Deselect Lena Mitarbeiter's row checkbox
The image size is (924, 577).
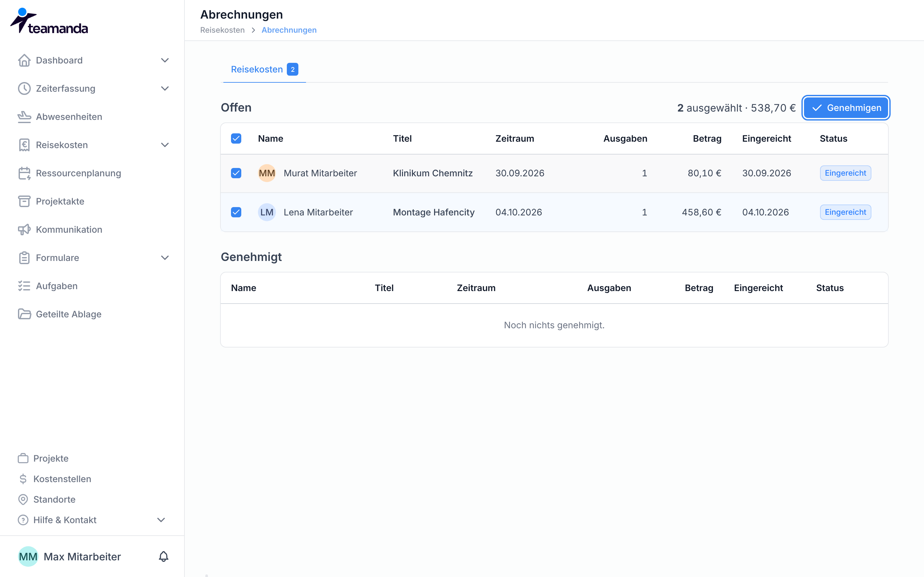(x=236, y=212)
